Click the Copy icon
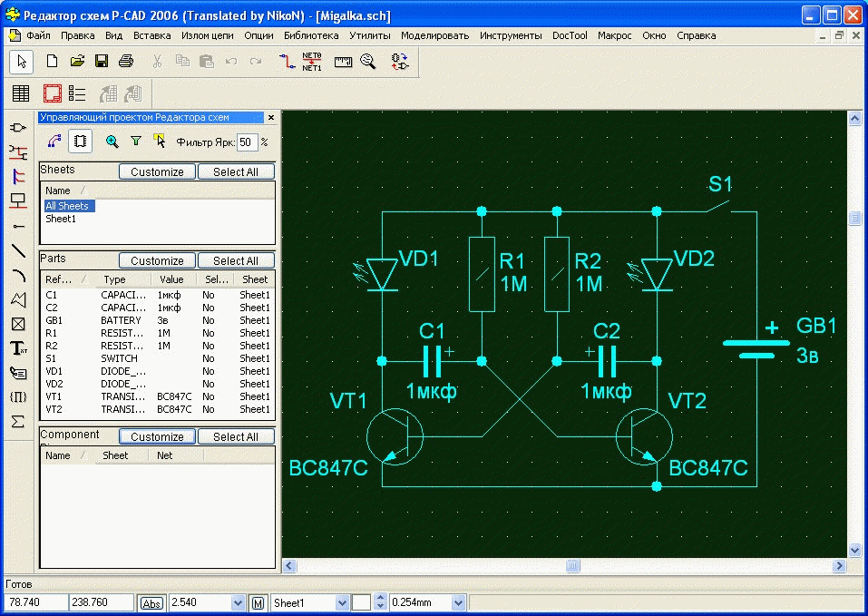This screenshot has height=616, width=868. point(182,61)
